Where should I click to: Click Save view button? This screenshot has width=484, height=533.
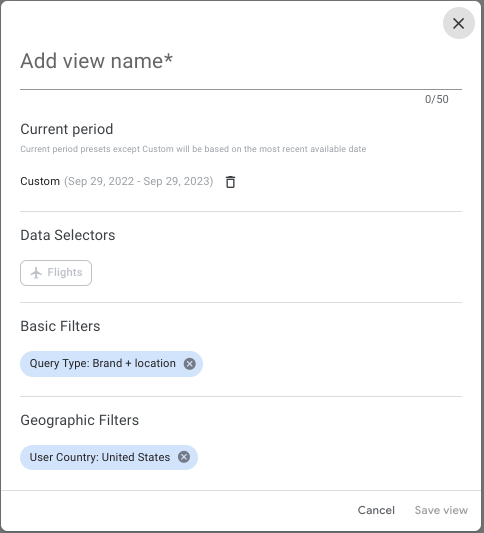point(441,510)
